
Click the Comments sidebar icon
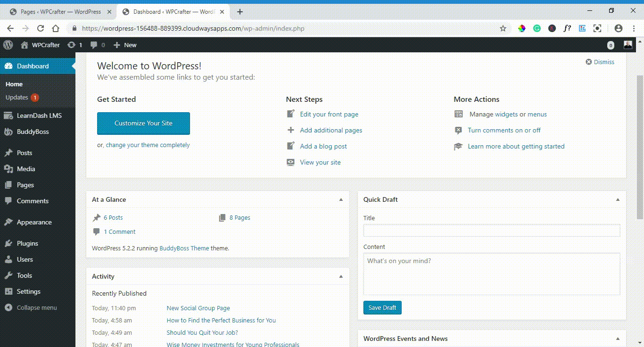[8, 201]
